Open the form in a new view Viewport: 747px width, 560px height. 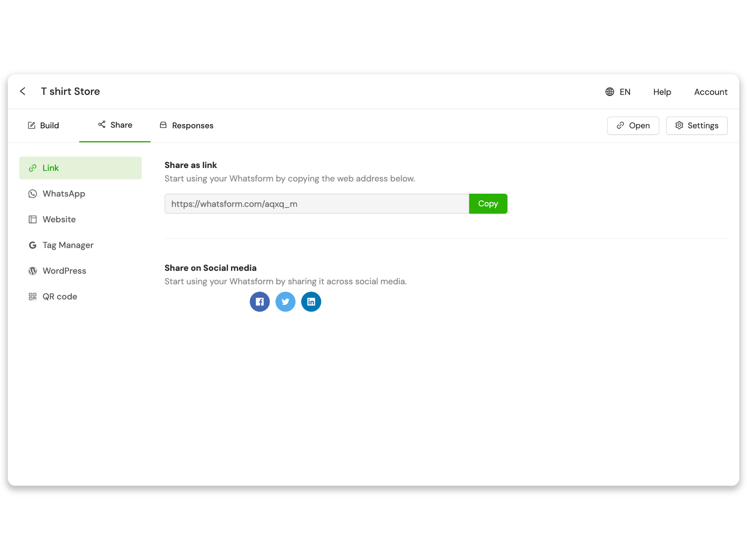click(x=633, y=125)
